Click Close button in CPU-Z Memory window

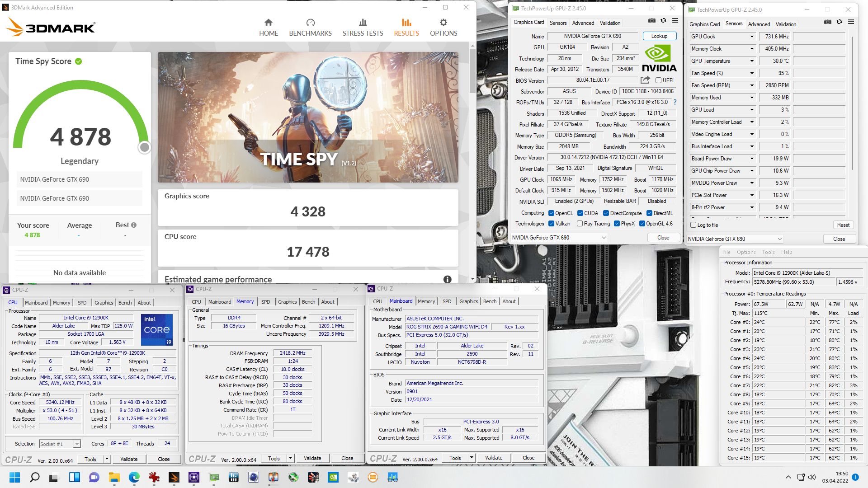pyautogui.click(x=347, y=458)
